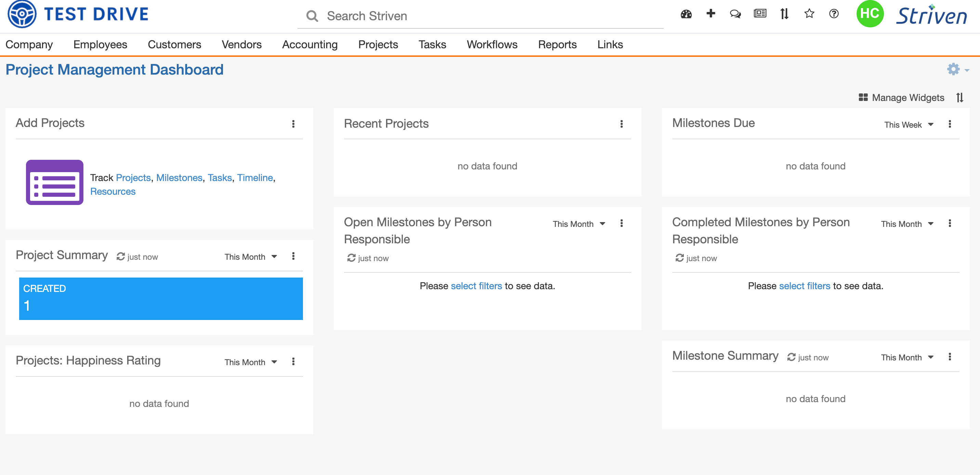The height and width of the screenshot is (475, 980).
Task: Refresh the Project Summary widget
Action: [121, 257]
